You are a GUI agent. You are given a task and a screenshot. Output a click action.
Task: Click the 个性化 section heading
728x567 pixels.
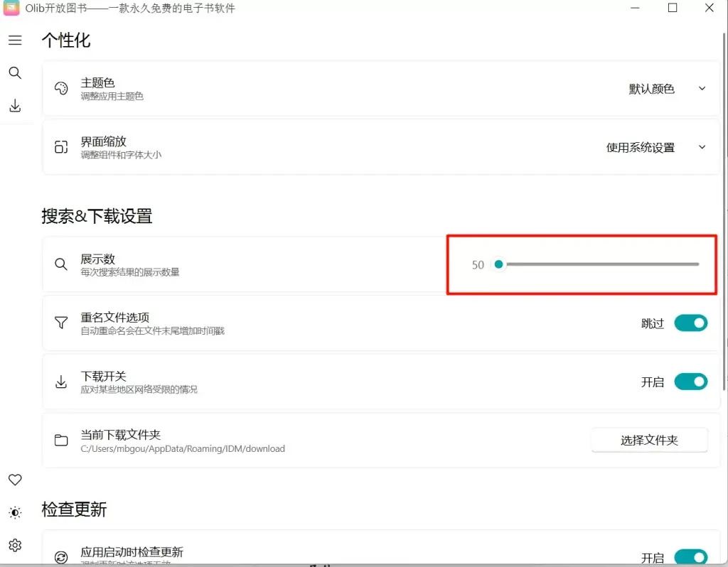[66, 40]
